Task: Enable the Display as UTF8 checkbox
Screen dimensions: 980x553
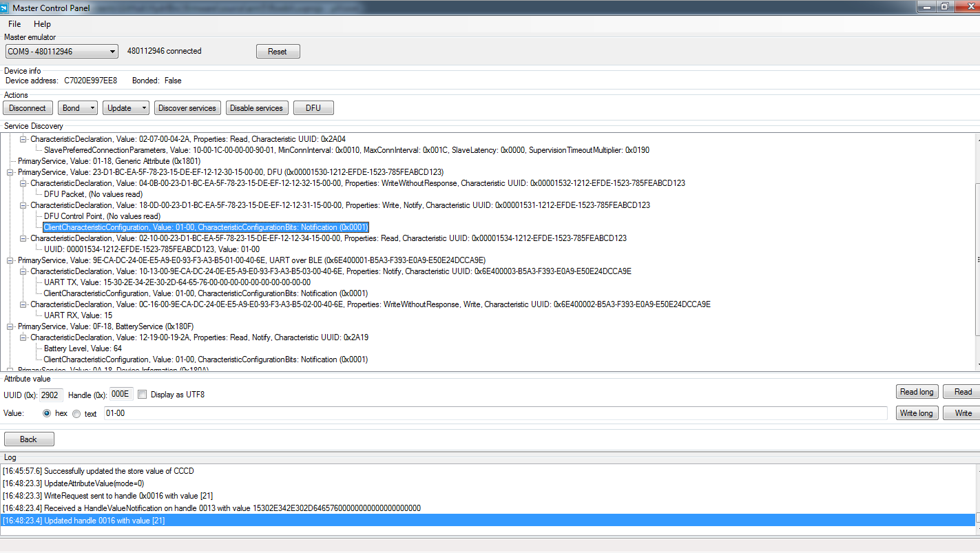Action: [x=143, y=395]
